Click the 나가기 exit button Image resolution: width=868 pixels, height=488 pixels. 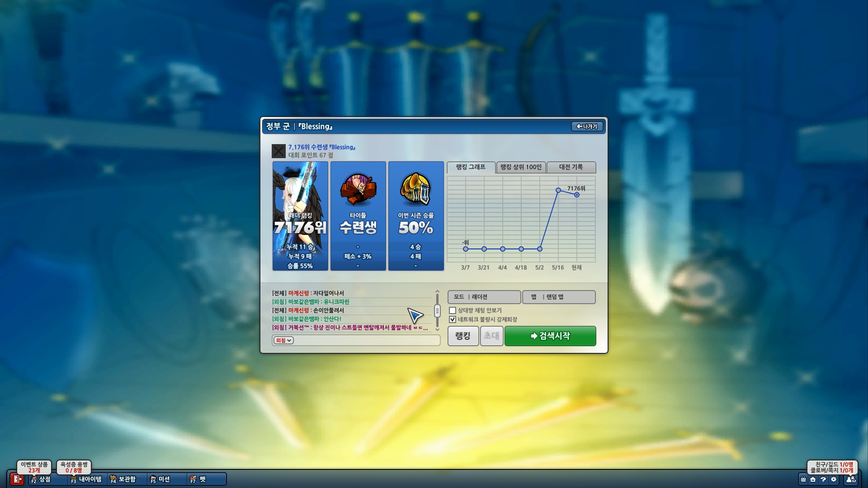(587, 127)
